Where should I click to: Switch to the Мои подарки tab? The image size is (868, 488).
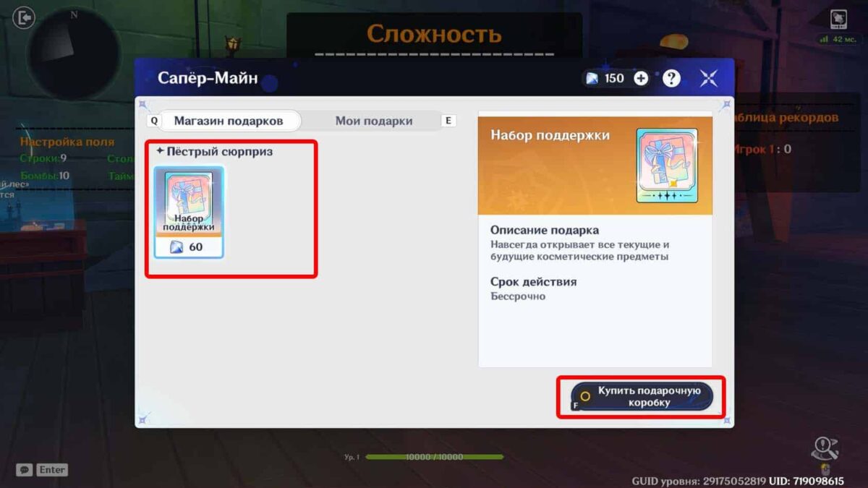coord(373,121)
